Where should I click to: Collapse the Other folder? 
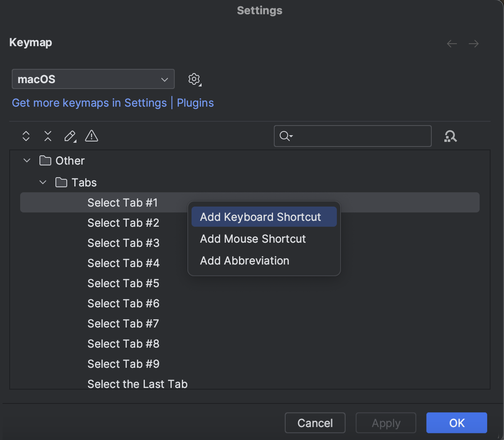point(26,160)
